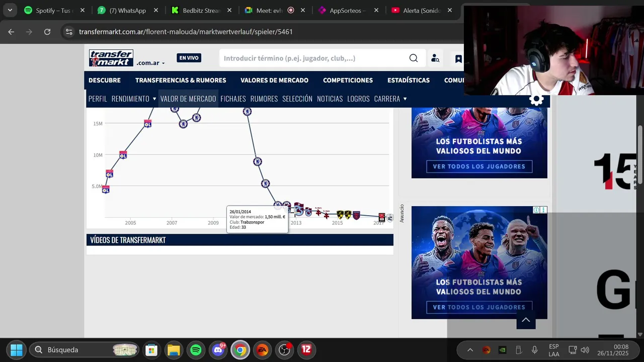Click the red-black club marker near 2017

[382, 217]
